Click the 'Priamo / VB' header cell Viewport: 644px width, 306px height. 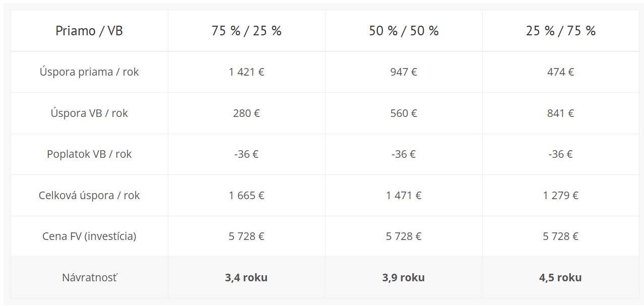[89, 31]
